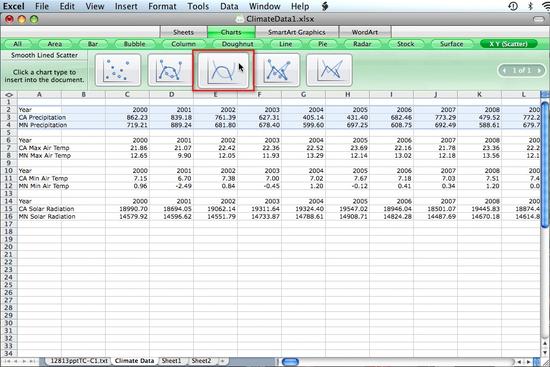Click the select-all corner of the grid

(9, 95)
